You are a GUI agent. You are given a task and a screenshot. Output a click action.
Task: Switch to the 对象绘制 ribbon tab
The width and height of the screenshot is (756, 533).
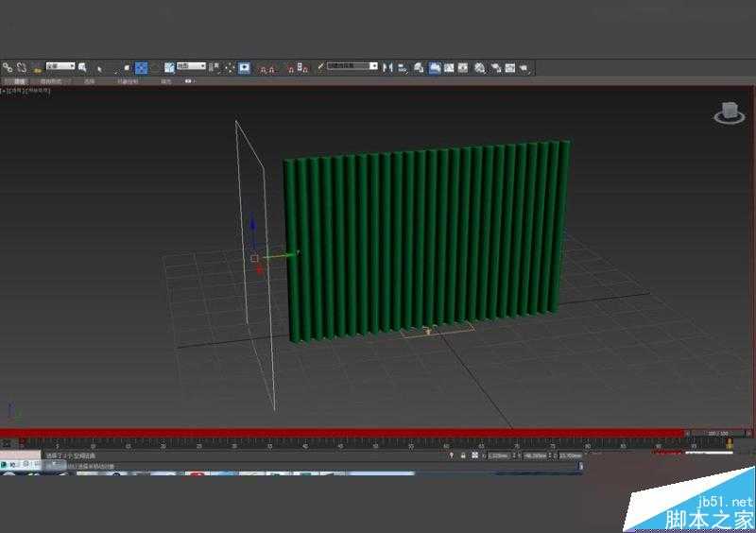[128, 81]
